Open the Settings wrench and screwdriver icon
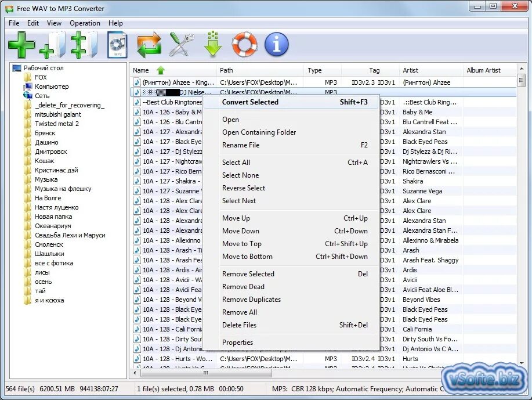 coord(182,45)
